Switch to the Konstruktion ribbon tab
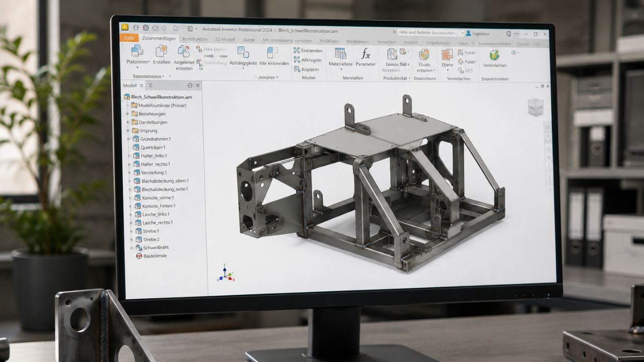 coord(195,39)
